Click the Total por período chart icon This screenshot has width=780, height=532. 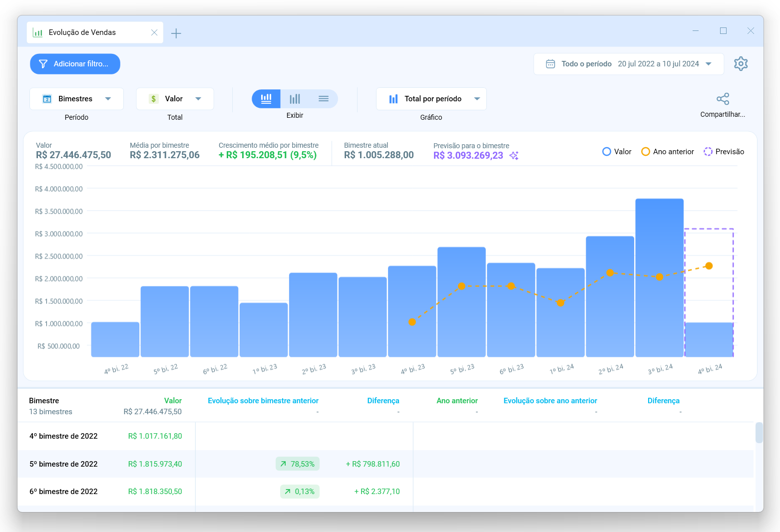tap(393, 99)
